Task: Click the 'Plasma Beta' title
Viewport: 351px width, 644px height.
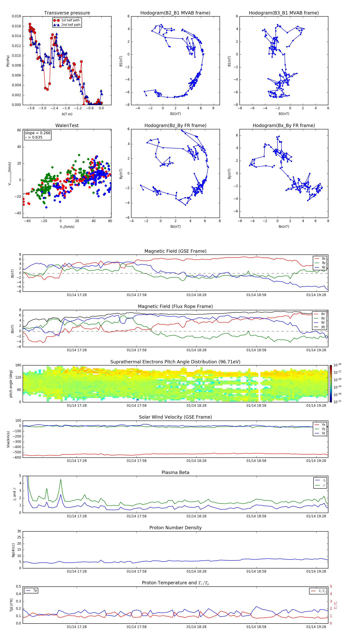Action: click(x=175, y=472)
